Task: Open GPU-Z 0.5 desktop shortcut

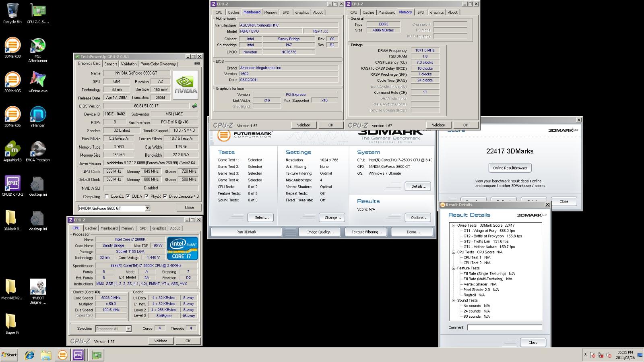Action: [x=38, y=13]
